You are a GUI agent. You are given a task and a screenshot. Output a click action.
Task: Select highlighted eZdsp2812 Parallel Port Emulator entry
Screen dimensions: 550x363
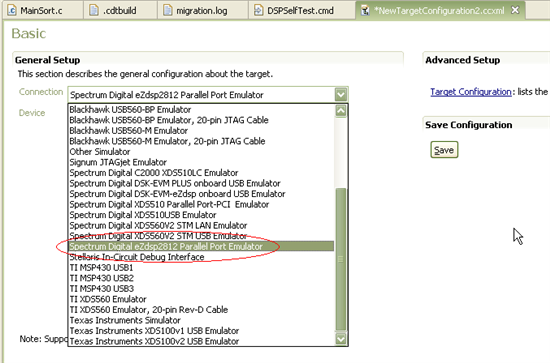pos(201,246)
